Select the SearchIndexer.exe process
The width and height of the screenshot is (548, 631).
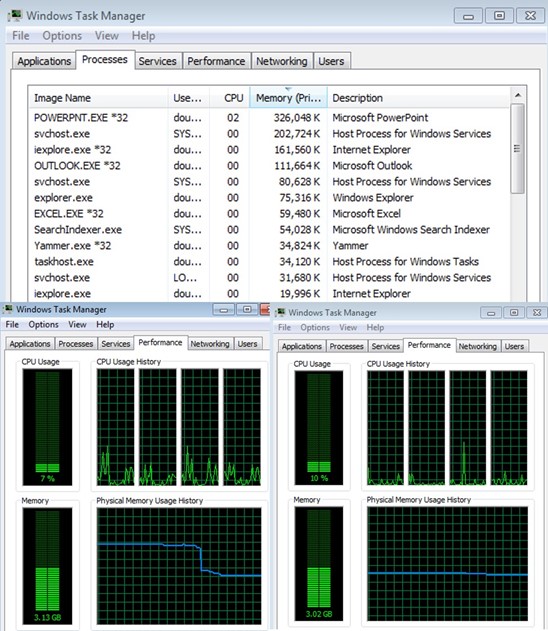tap(269, 230)
